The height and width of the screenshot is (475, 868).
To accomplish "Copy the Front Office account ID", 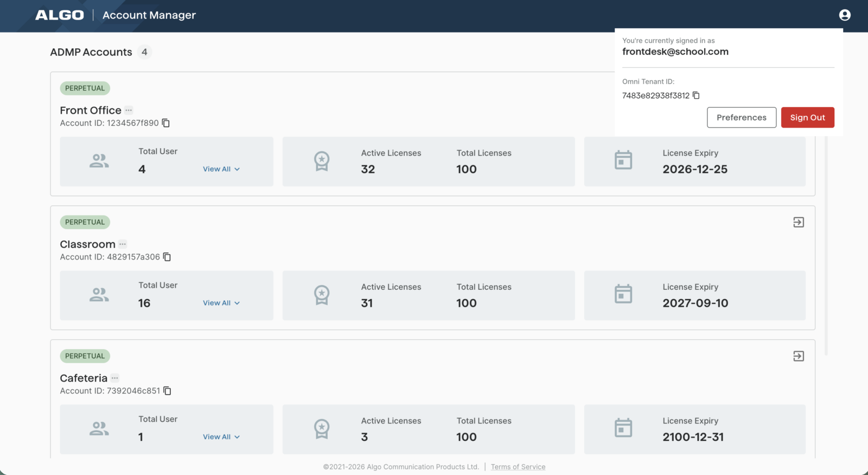I will 166,123.
